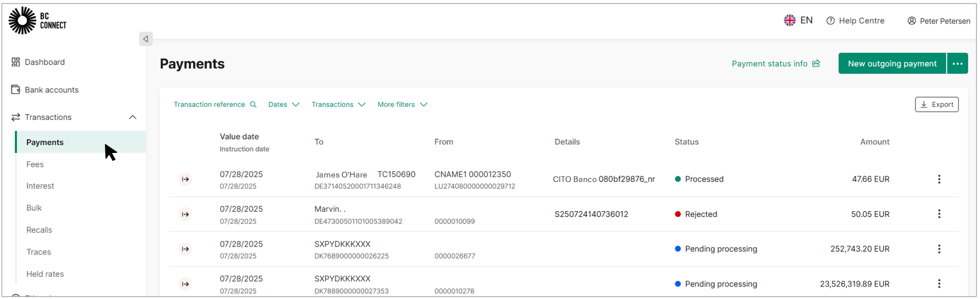Click sender CNAME1 000012350
The height and width of the screenshot is (299, 980).
(x=472, y=174)
